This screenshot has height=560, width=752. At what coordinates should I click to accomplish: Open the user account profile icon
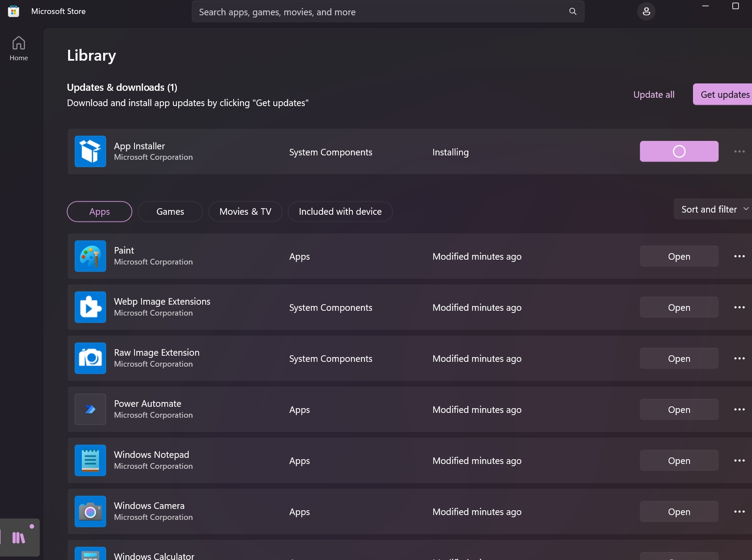(x=646, y=11)
